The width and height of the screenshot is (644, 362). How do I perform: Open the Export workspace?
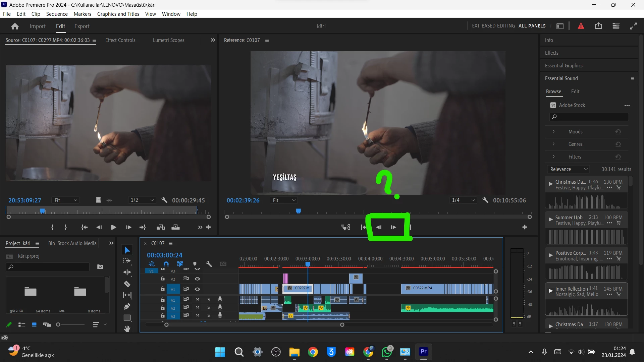(x=82, y=26)
